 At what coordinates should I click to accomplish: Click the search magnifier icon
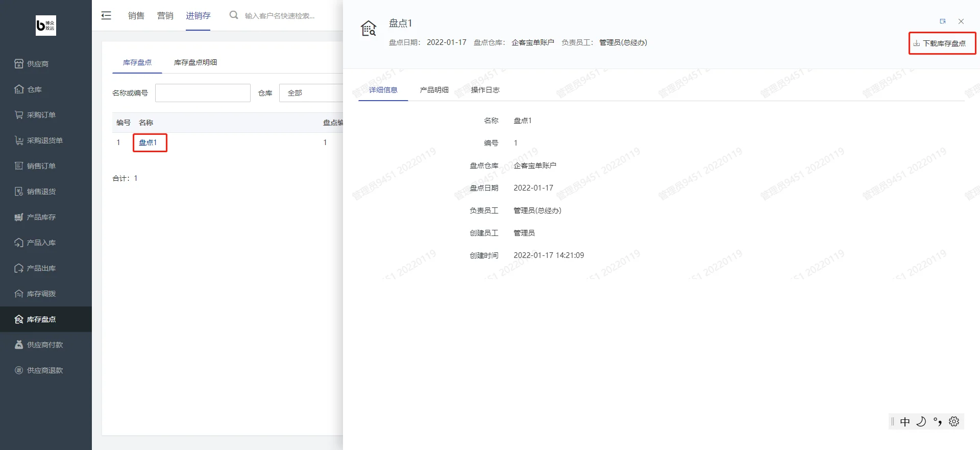coord(234,15)
